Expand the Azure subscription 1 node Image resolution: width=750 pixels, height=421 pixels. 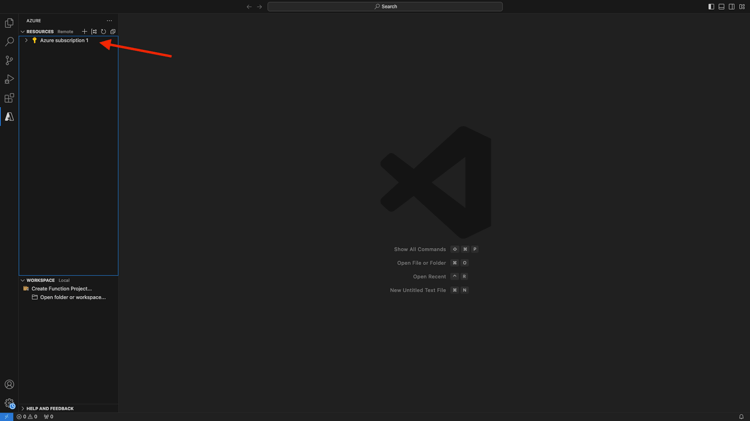click(x=26, y=41)
